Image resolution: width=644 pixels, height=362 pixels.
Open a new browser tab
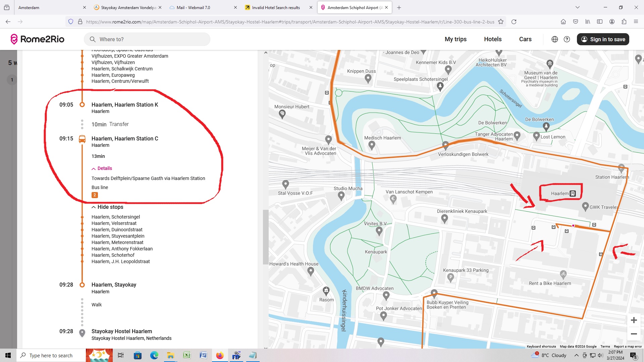[x=399, y=7]
